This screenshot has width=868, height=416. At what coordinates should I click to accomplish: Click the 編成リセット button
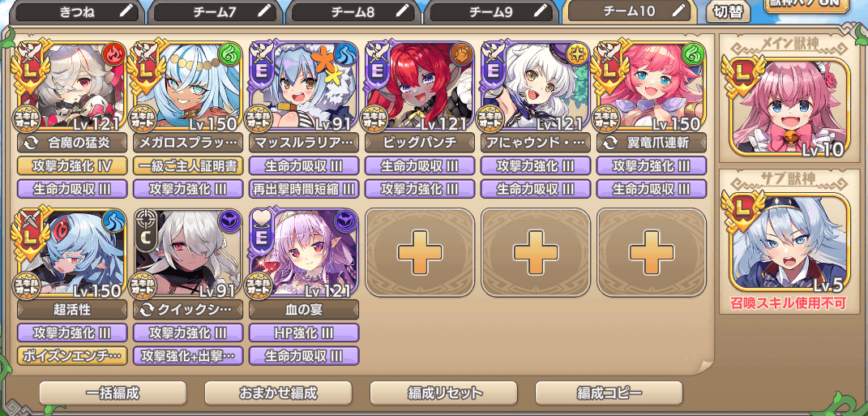coord(443,393)
